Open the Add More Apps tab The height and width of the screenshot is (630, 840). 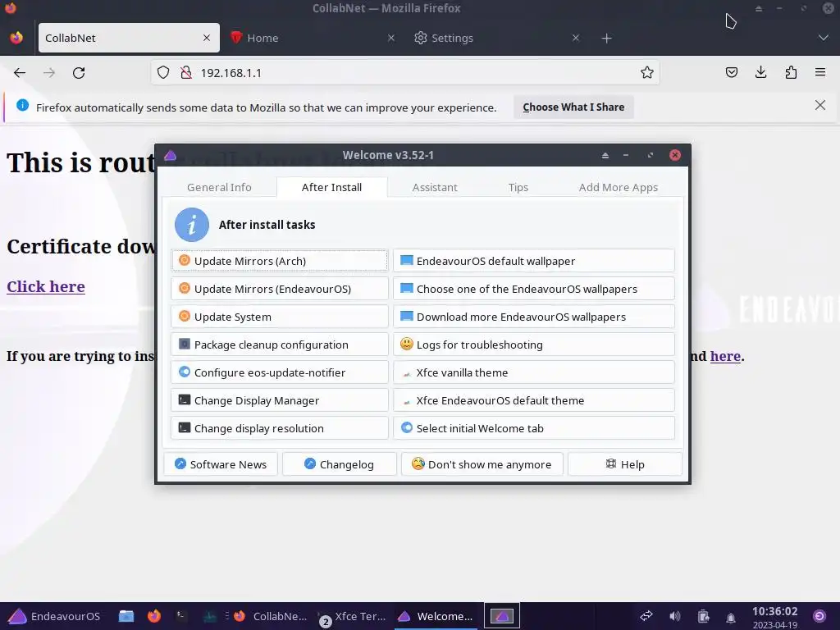[x=619, y=188]
